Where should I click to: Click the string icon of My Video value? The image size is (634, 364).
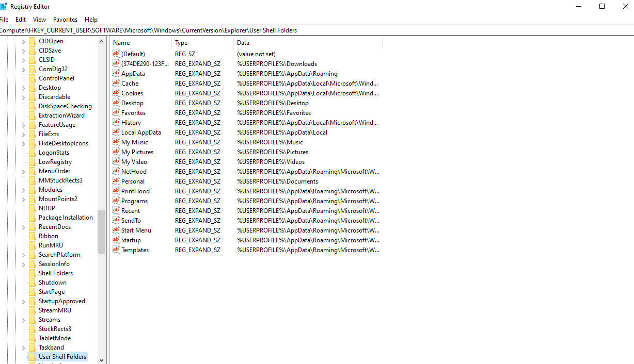pos(116,161)
